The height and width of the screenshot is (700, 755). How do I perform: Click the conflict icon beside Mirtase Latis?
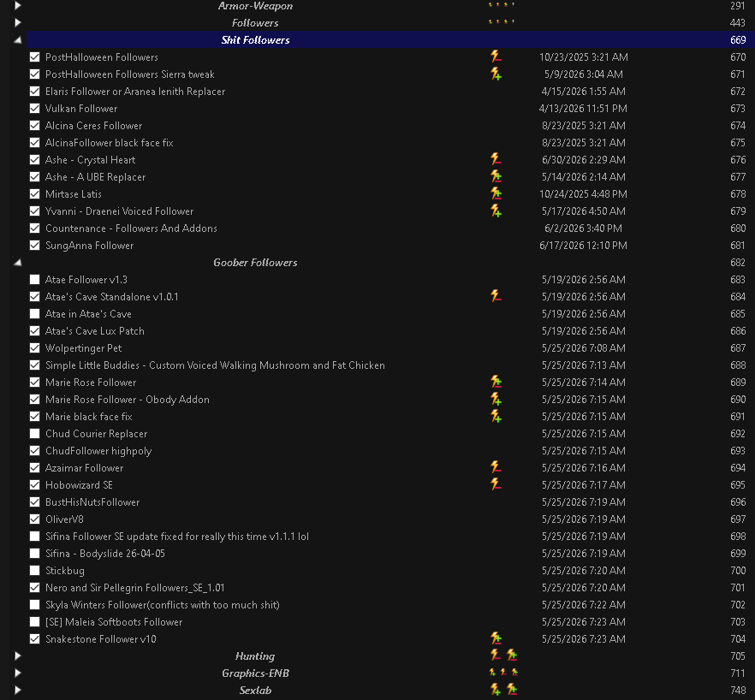pyautogui.click(x=496, y=194)
